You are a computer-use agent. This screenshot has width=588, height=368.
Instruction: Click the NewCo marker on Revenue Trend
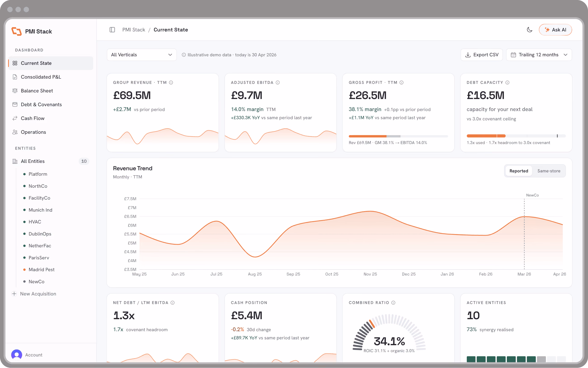(532, 195)
